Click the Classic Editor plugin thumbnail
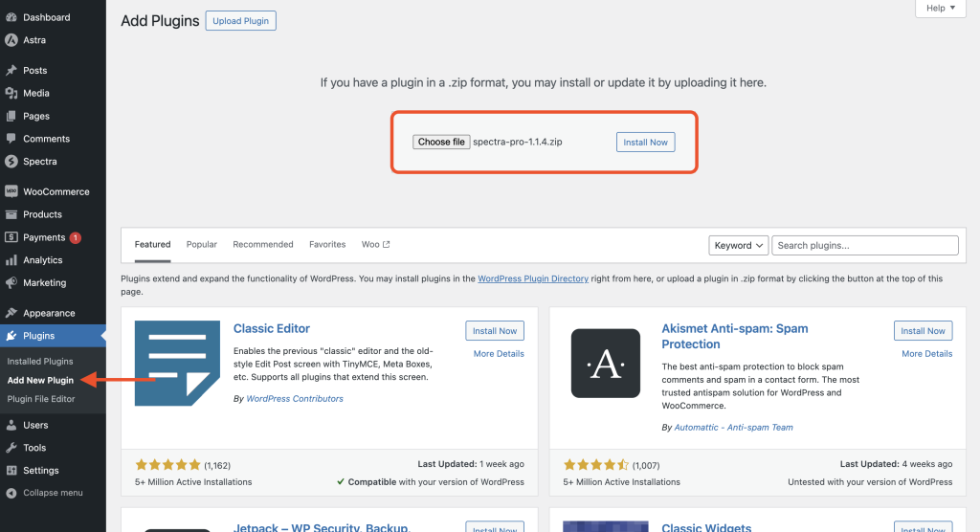 177,364
